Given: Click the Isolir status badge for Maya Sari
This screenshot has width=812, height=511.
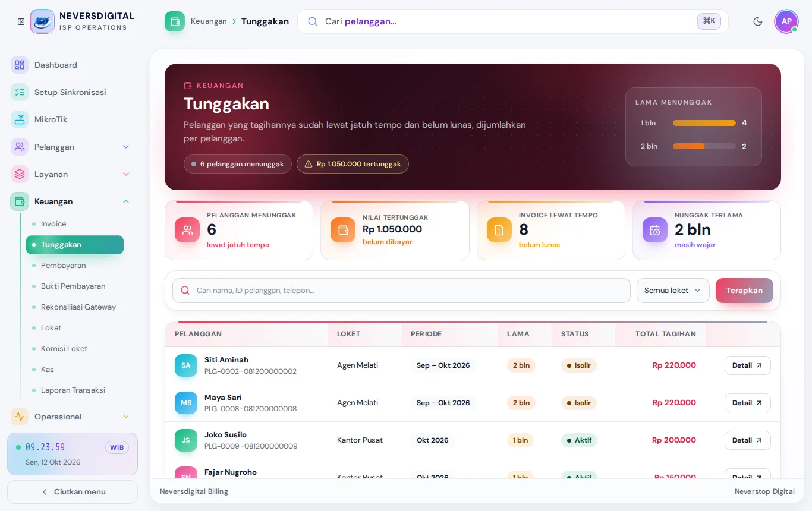Looking at the screenshot, I should click(x=579, y=403).
